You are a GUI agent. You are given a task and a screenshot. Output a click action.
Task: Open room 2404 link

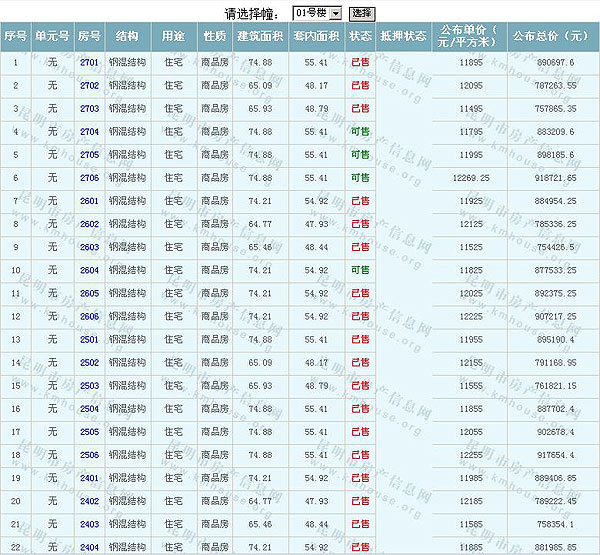(x=90, y=546)
